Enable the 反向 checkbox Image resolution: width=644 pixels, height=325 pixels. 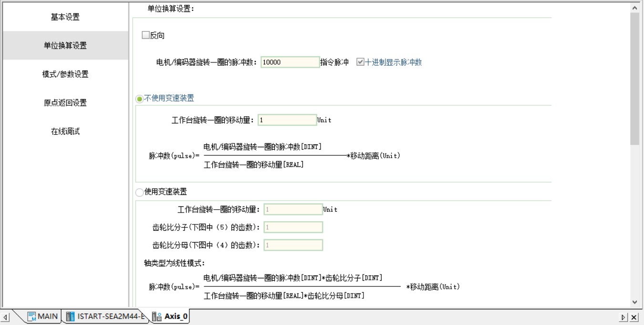145,35
